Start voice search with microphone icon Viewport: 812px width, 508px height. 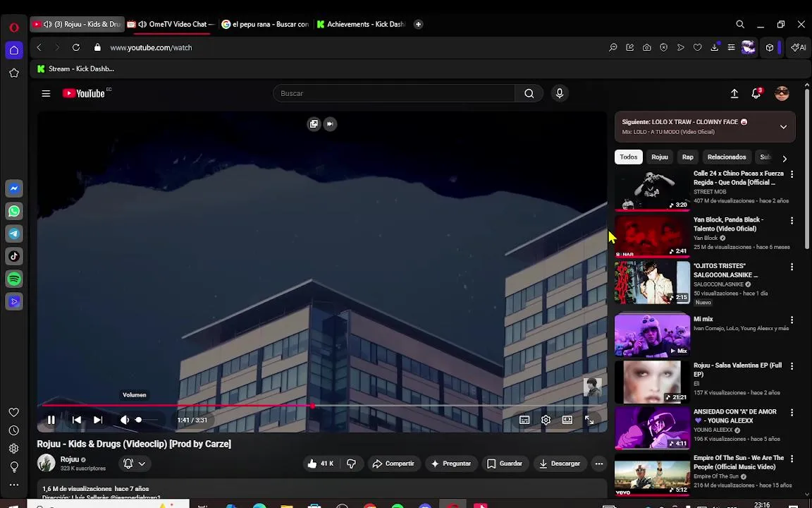[x=559, y=93]
